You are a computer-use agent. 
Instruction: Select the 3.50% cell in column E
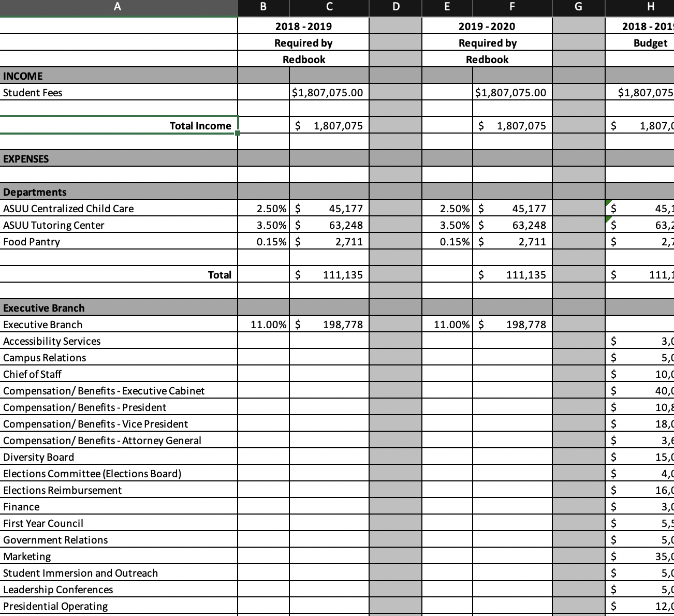pyautogui.click(x=447, y=225)
